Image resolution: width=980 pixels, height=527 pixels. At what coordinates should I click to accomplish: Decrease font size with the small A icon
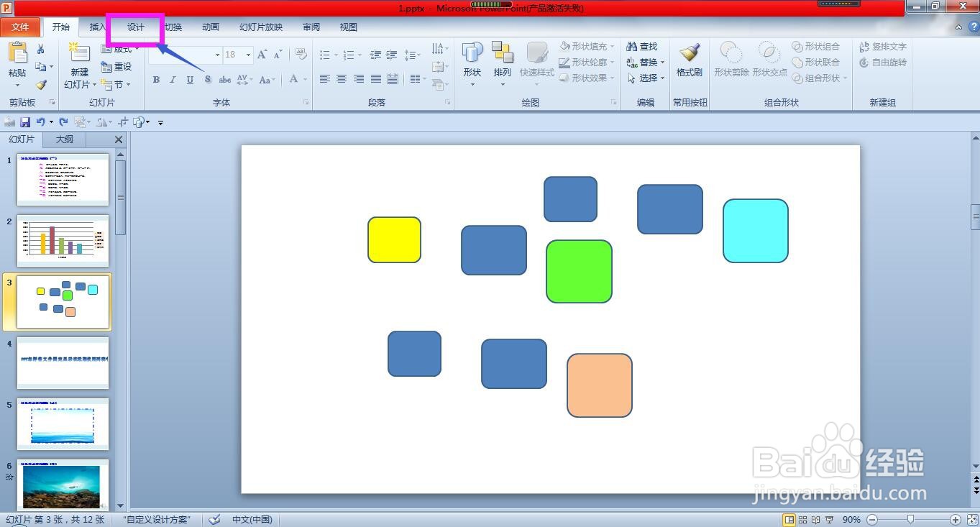(x=277, y=55)
